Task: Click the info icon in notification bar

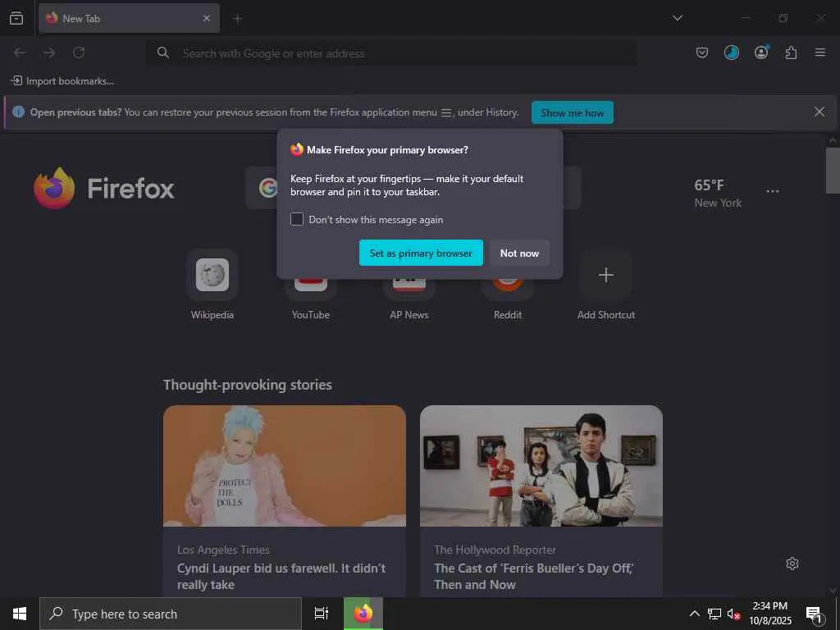Action: 19,112
